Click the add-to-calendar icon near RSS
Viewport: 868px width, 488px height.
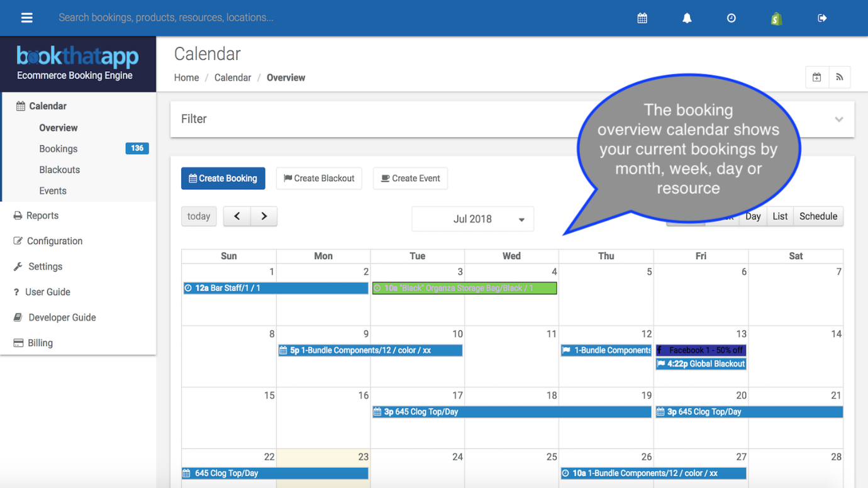tap(816, 77)
